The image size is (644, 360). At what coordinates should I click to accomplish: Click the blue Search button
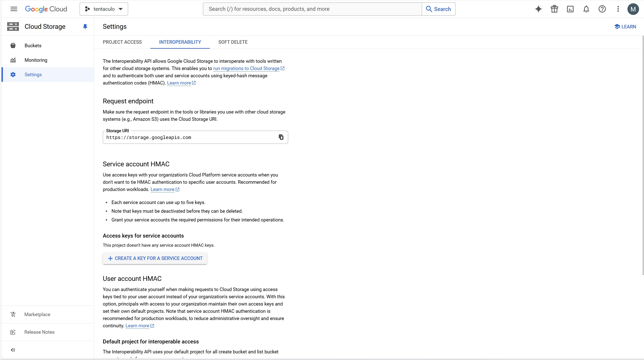coord(439,9)
